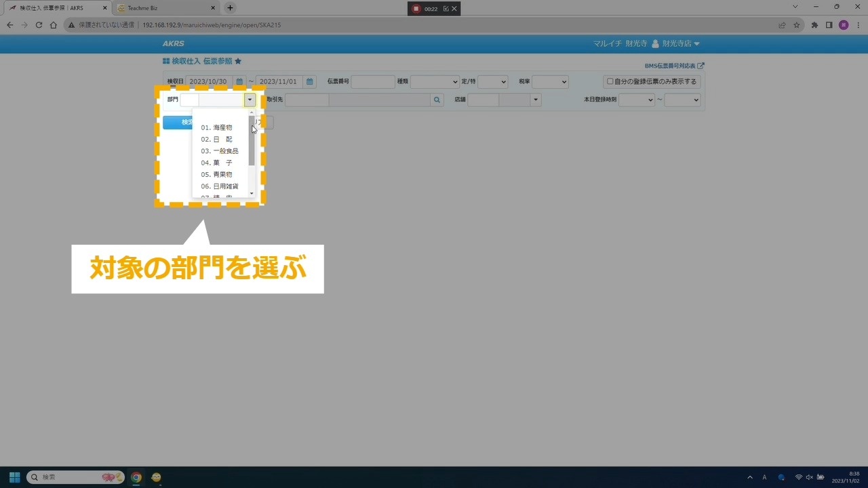Choose 05. 青果物 in department list
Screen dimensions: 868x488
tap(217, 175)
